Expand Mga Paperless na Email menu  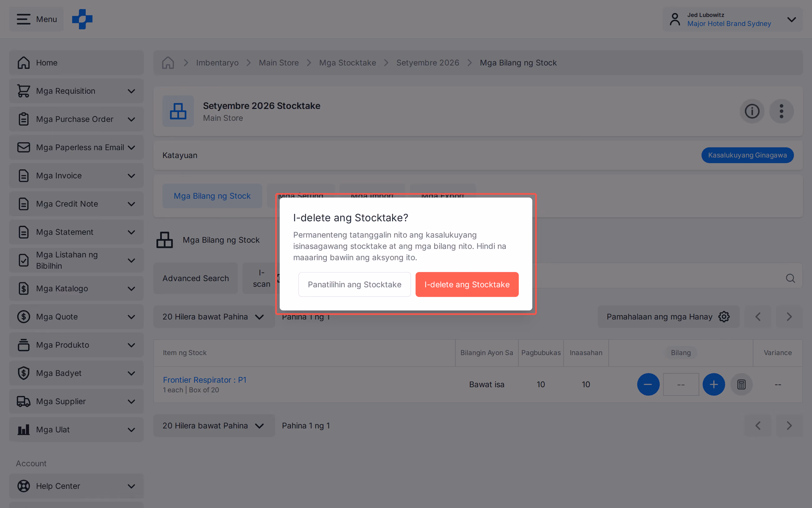coord(77,148)
